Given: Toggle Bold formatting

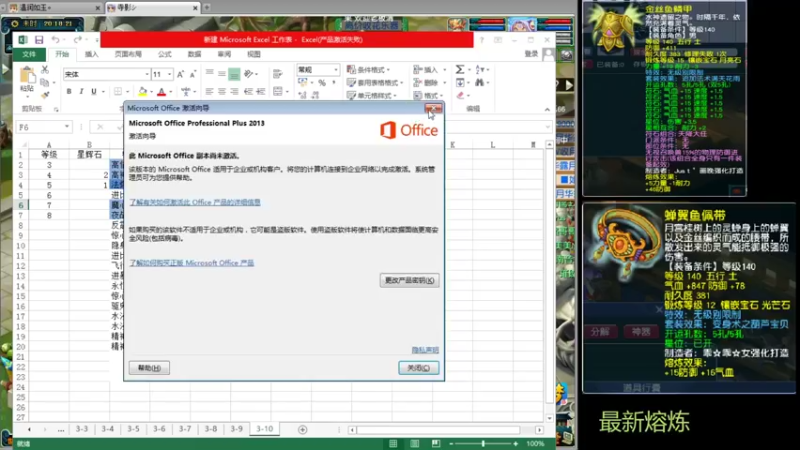Looking at the screenshot, I should [69, 92].
